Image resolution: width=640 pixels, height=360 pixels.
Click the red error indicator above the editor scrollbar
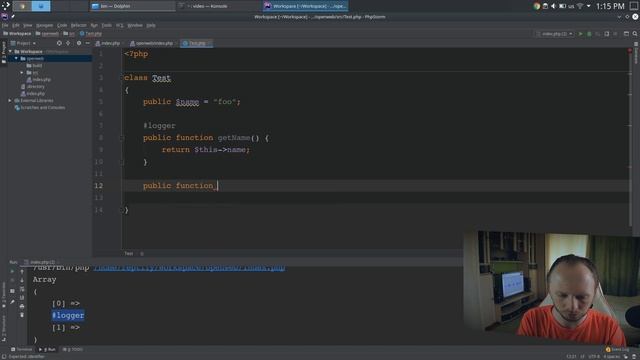point(630,51)
